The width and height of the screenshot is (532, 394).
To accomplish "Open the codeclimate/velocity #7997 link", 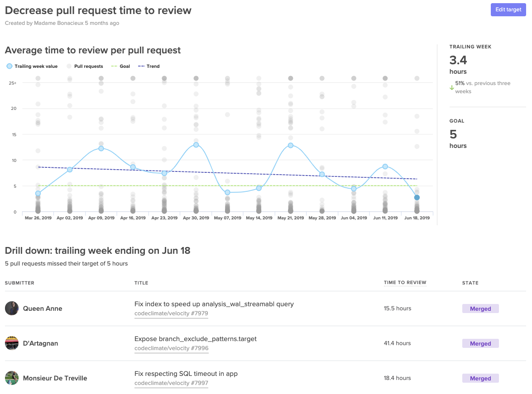I will coord(171,383).
